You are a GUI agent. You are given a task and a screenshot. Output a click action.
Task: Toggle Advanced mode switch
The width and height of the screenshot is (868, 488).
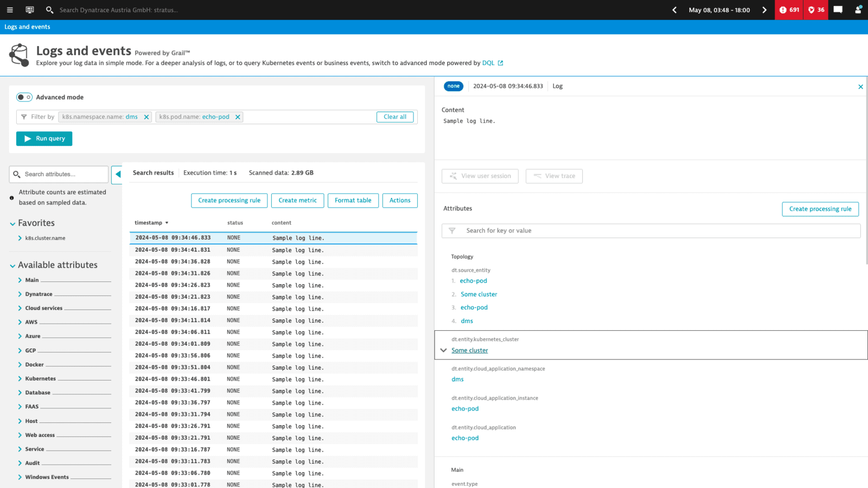(24, 98)
